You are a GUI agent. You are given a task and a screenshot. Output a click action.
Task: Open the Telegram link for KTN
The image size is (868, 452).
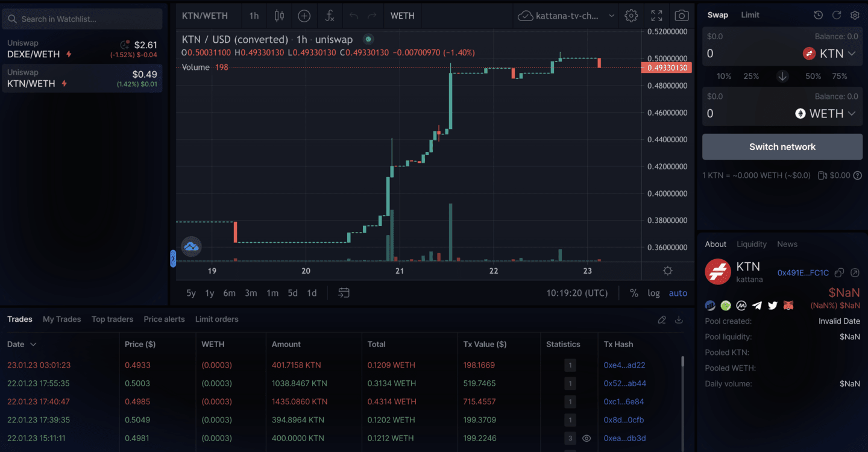click(x=757, y=306)
